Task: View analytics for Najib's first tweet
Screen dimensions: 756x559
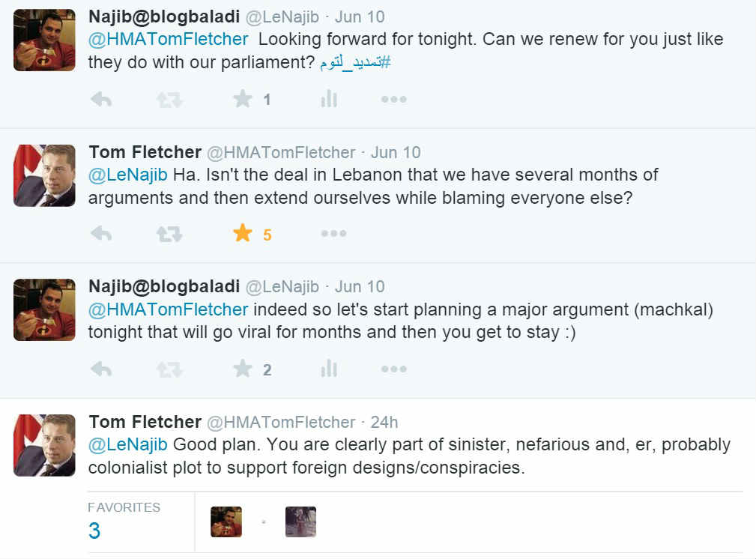Action: tap(329, 99)
